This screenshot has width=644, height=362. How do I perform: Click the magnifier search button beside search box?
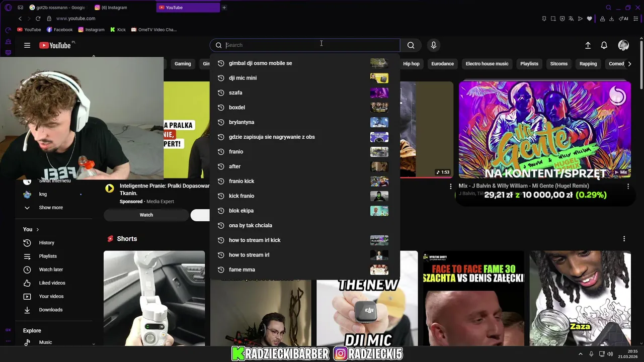point(411,45)
